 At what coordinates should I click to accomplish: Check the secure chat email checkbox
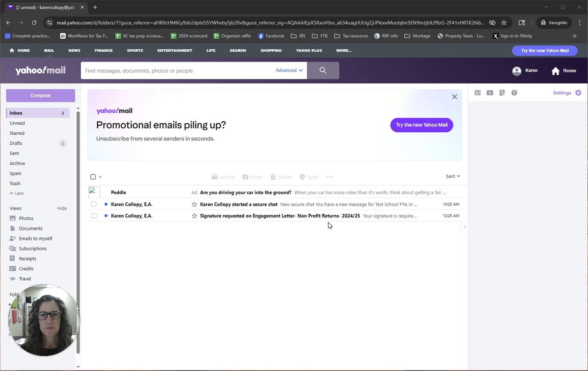(94, 204)
